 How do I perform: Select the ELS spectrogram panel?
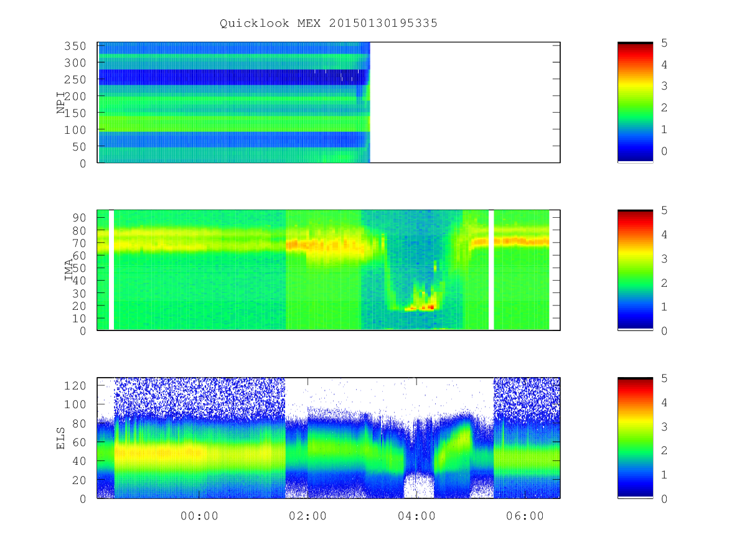(x=329, y=438)
